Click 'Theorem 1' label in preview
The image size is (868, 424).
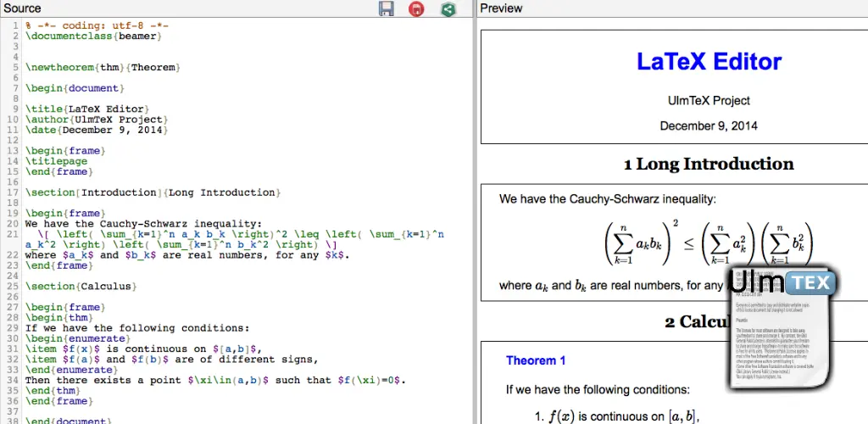(536, 361)
